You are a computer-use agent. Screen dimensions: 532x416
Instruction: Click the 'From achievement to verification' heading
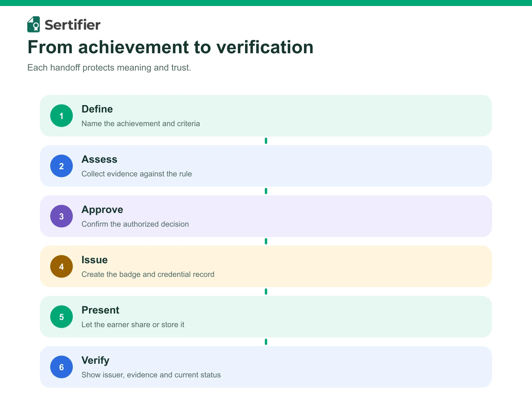pyautogui.click(x=171, y=47)
